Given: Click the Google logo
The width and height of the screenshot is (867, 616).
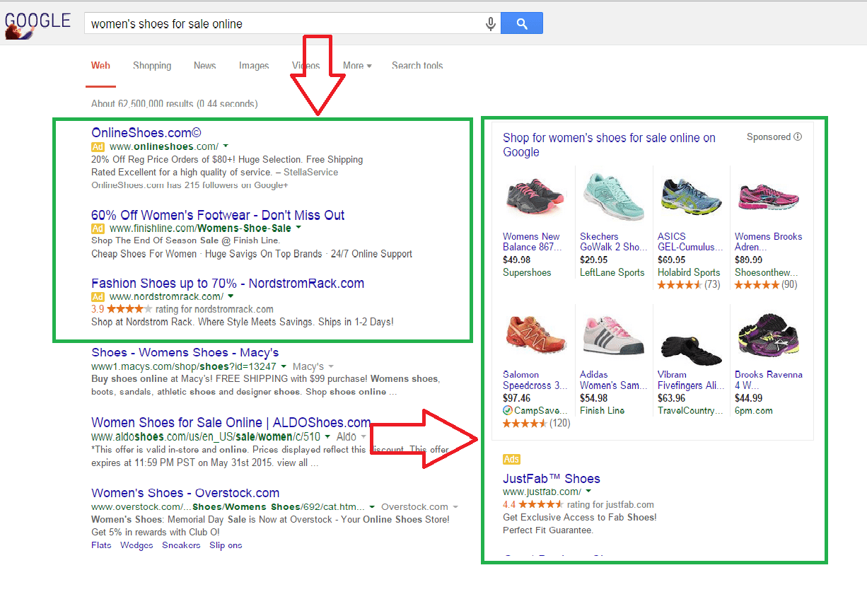Looking at the screenshot, I should click(x=37, y=20).
